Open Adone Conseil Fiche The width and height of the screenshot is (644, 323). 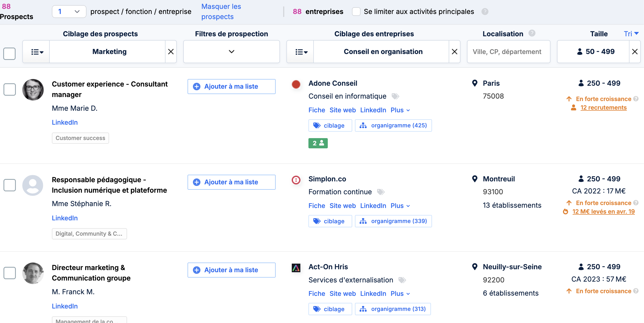pyautogui.click(x=317, y=110)
